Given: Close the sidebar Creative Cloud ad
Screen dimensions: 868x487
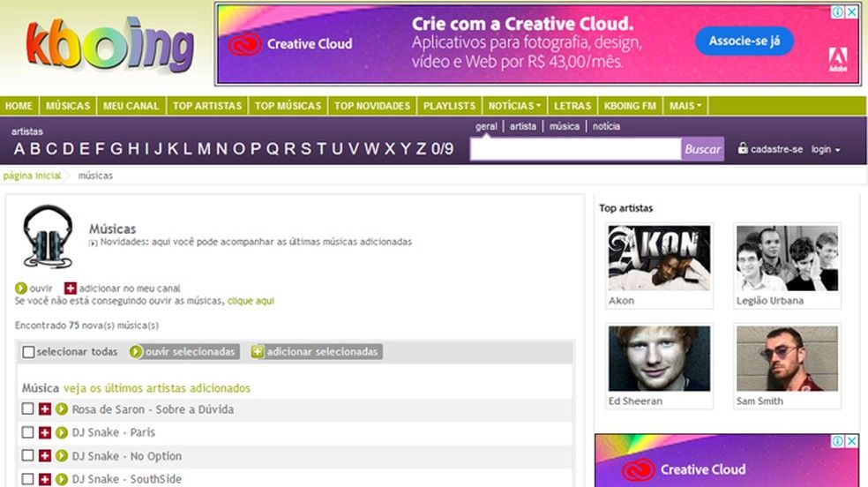Looking at the screenshot, I should click(852, 441).
